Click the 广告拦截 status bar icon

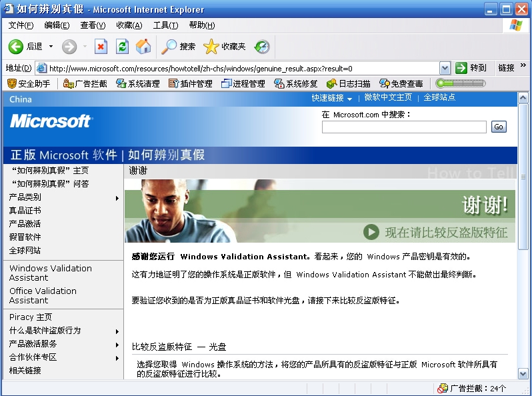click(x=443, y=388)
